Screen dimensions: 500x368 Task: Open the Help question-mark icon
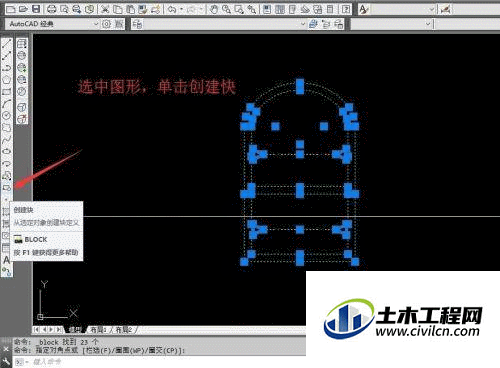coord(346,9)
